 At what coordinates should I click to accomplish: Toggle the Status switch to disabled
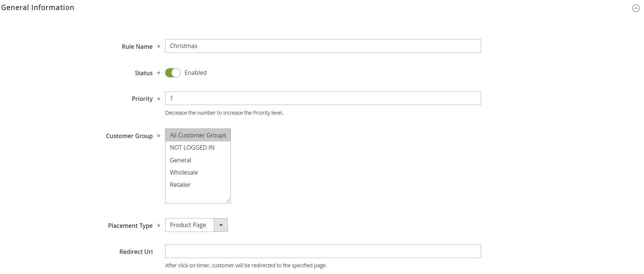click(x=173, y=73)
